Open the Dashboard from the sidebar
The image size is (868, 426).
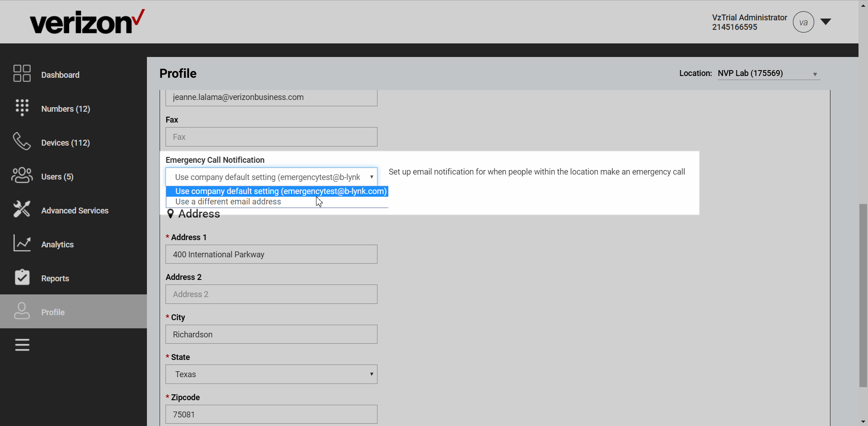click(60, 74)
